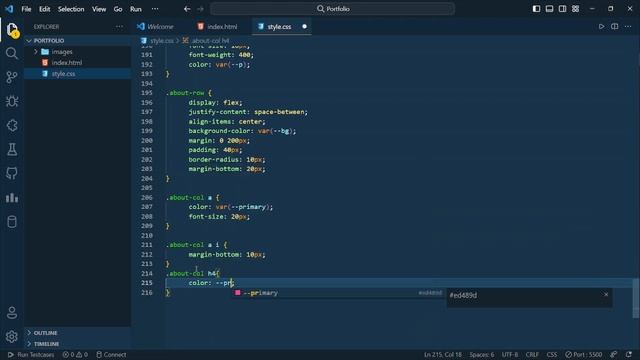
Task: Change language mode via CSS status item
Action: point(551,354)
